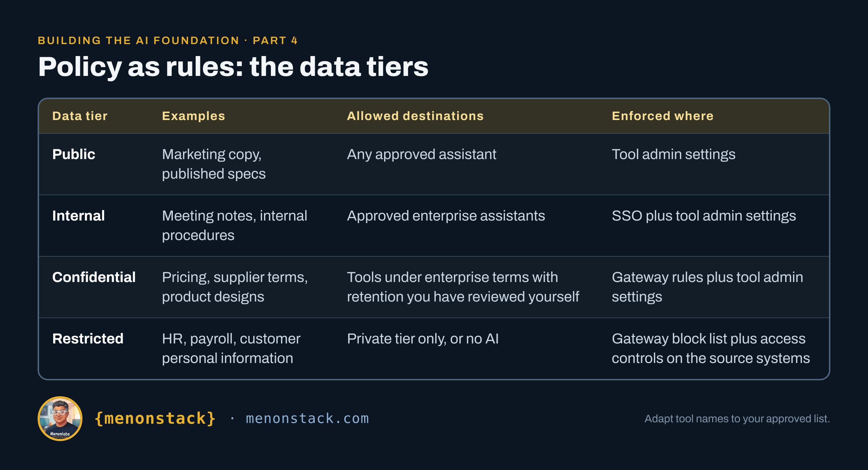This screenshot has width=868, height=470.
Task: Click 'Private tier only, or no AI' cell
Action: (423, 339)
